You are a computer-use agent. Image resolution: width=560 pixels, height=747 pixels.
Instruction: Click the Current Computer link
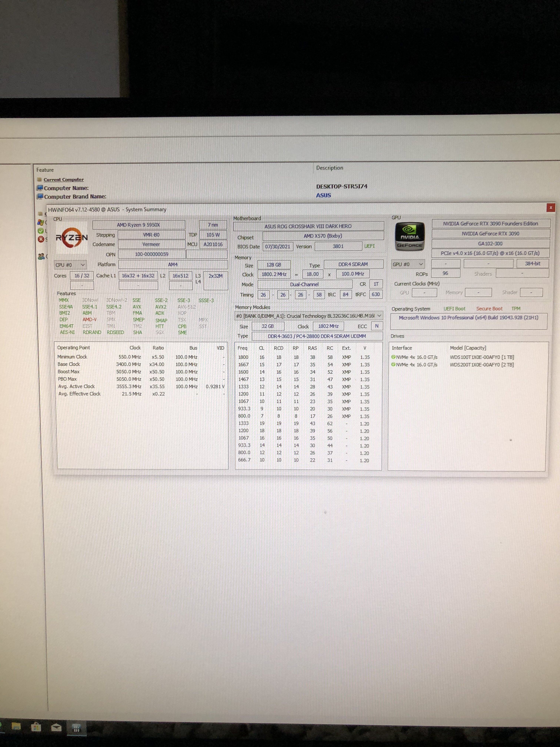tap(64, 180)
